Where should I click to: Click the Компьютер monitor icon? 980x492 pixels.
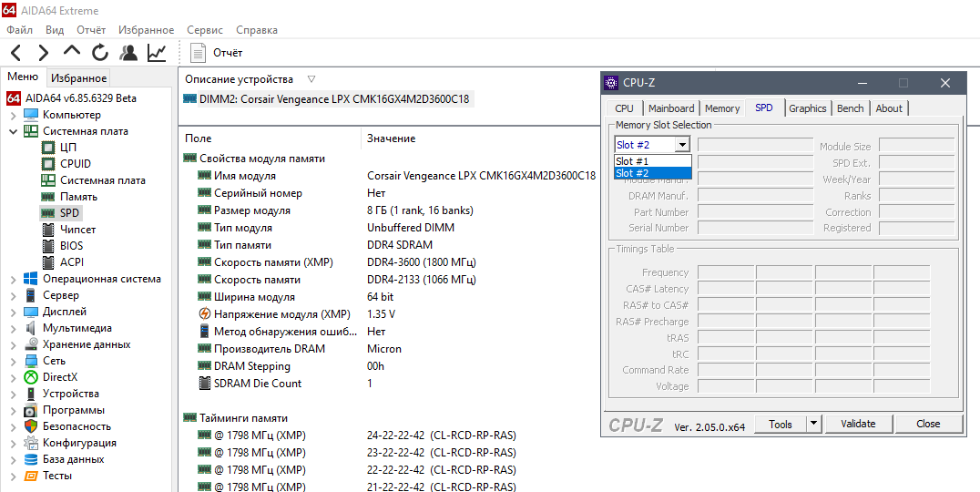(31, 115)
